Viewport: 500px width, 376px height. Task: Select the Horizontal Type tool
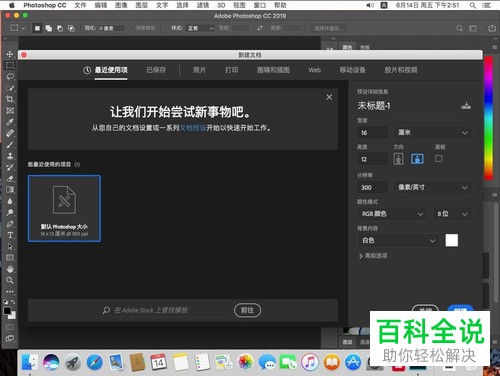coord(10,235)
